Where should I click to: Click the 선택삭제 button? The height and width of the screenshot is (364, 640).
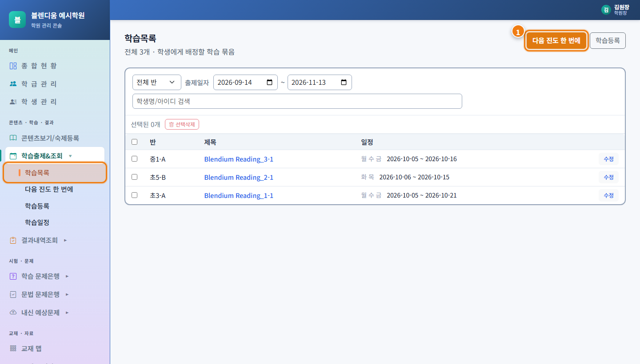click(182, 124)
